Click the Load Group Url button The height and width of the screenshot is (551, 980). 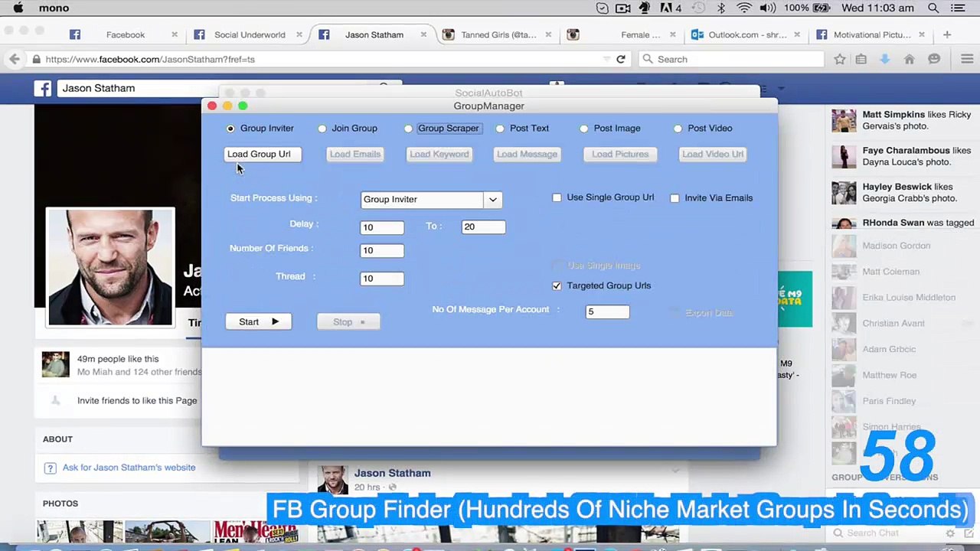(263, 154)
